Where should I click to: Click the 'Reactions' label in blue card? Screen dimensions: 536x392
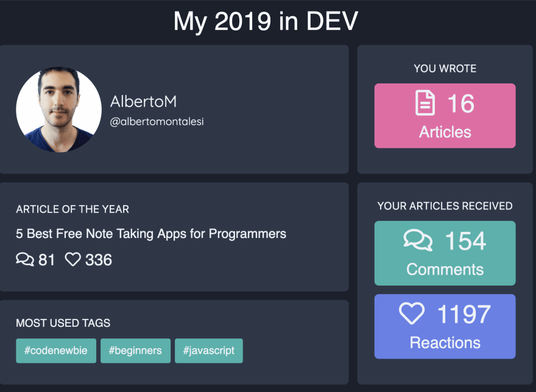coord(445,343)
